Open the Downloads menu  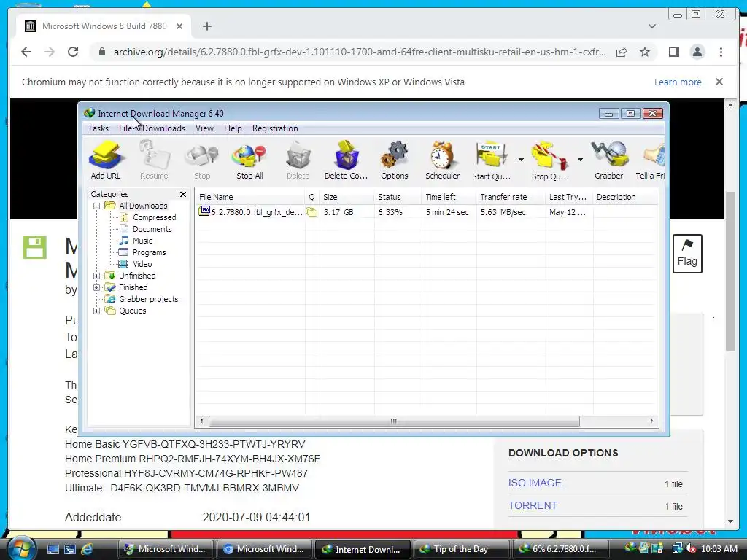pyautogui.click(x=163, y=128)
